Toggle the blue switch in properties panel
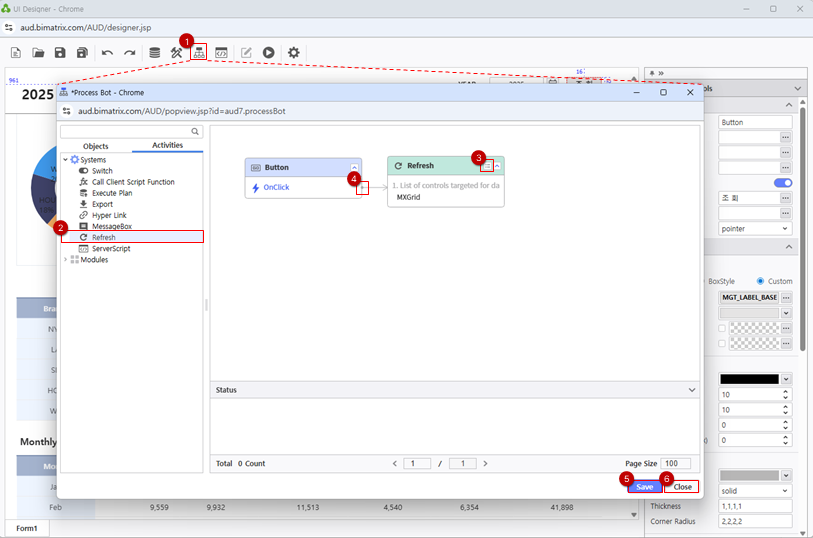This screenshot has height=538, width=813. coord(783,183)
